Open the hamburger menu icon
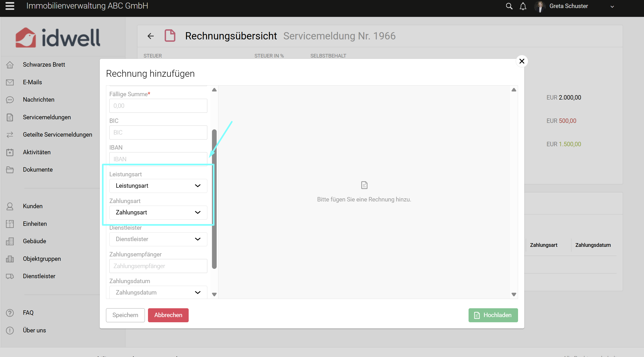The image size is (644, 357). point(10,6)
